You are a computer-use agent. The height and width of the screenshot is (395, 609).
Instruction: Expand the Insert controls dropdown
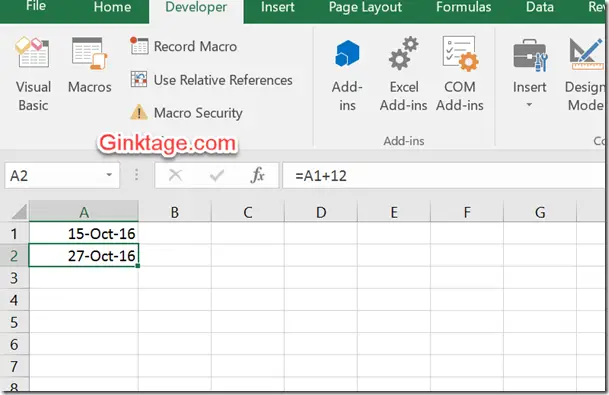click(x=529, y=74)
